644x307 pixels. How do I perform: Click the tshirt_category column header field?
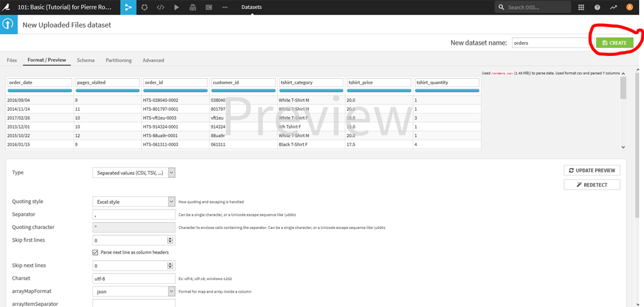tap(311, 82)
